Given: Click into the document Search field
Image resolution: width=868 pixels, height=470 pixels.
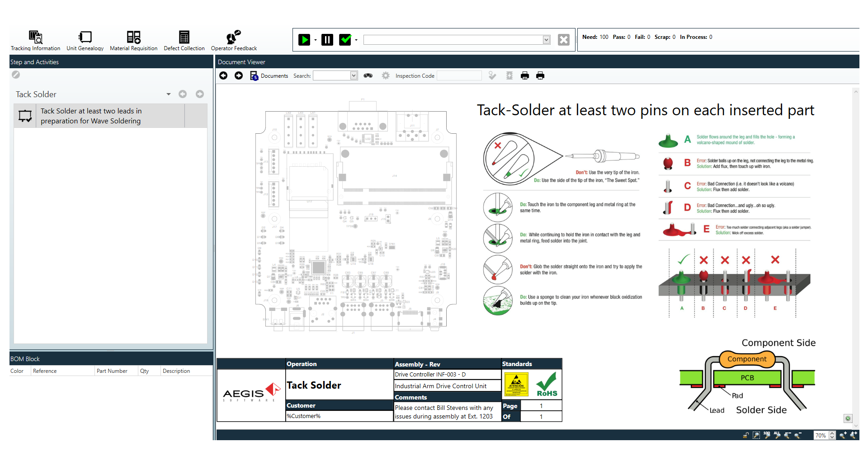Looking at the screenshot, I should [332, 75].
